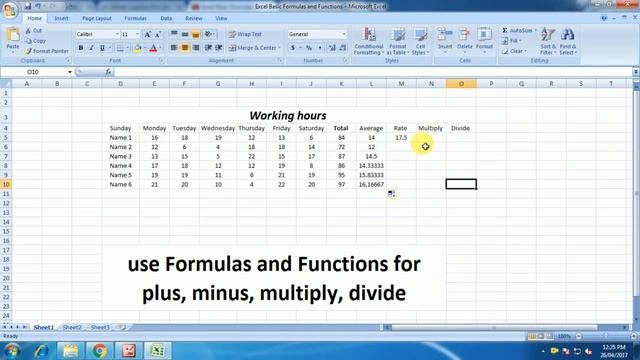The height and width of the screenshot is (360, 640).
Task: Expand the Name Box dropdown arrow
Action: (70, 72)
